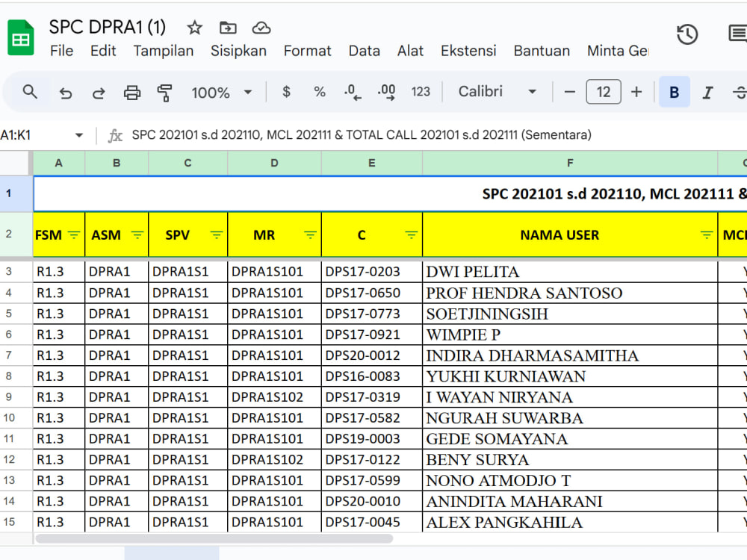Increase font size with plus button
Viewport: 747px width, 560px height.
tap(636, 92)
